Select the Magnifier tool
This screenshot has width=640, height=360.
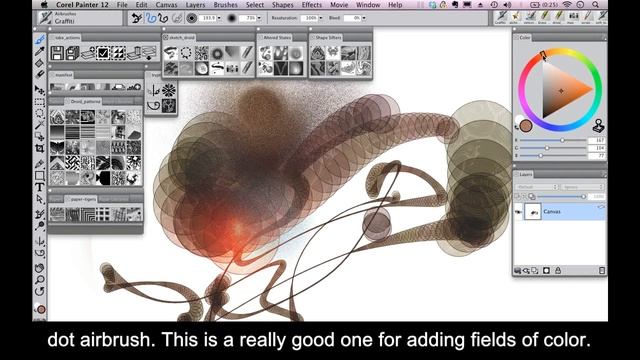pyautogui.click(x=40, y=280)
